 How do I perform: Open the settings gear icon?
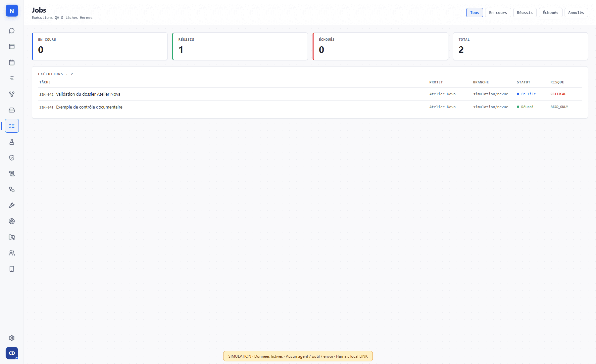coord(12,338)
